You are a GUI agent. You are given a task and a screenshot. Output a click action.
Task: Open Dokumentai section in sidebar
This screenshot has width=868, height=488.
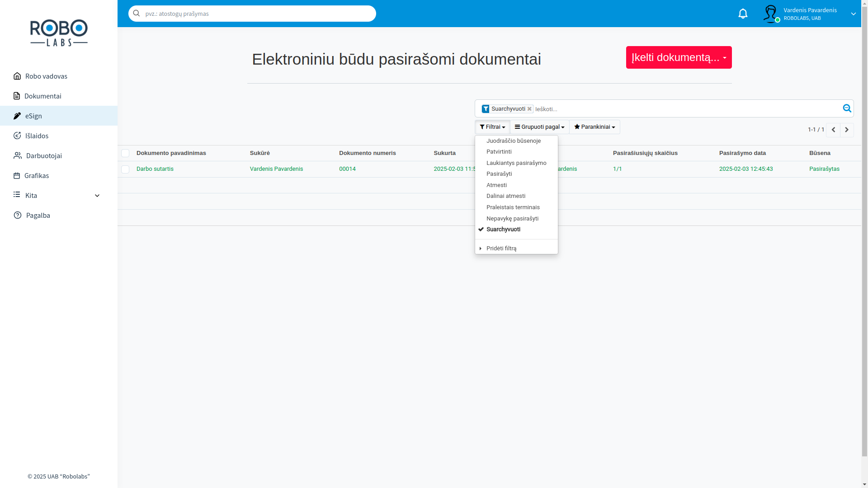[x=59, y=96]
